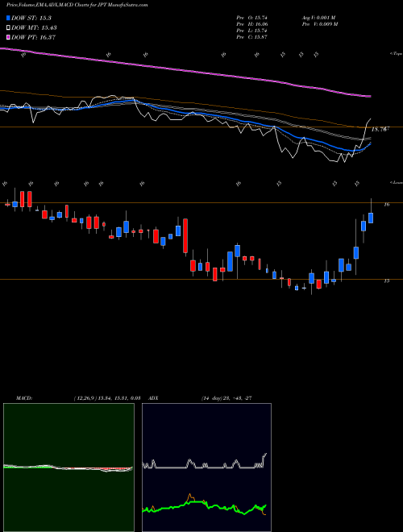Click the 'Pre O: 15.74' value
Image resolution: width=403 pixels, height=532 pixels.
(252, 18)
